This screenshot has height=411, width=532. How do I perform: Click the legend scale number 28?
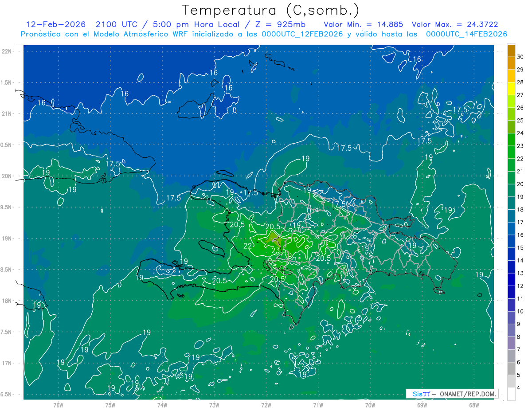[520, 82]
